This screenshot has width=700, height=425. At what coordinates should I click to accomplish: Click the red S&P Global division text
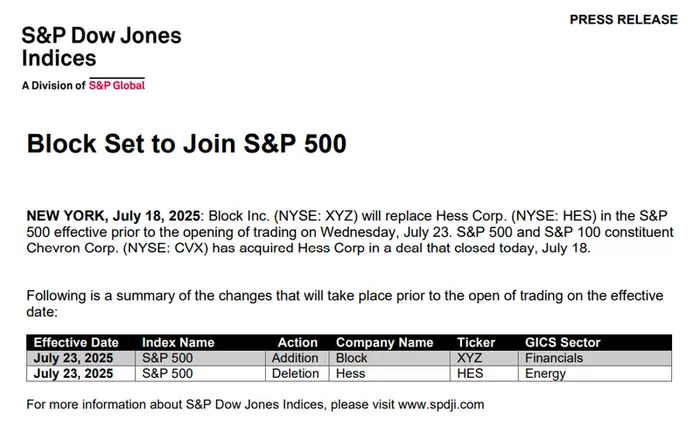[x=117, y=86]
